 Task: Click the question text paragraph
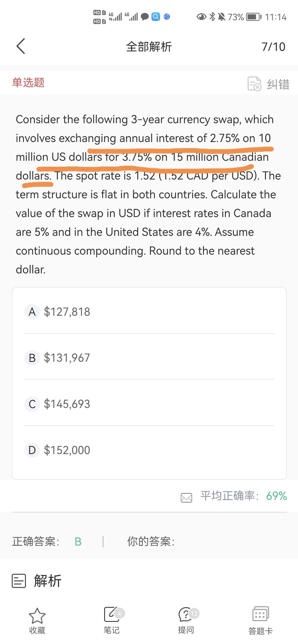pyautogui.click(x=148, y=194)
